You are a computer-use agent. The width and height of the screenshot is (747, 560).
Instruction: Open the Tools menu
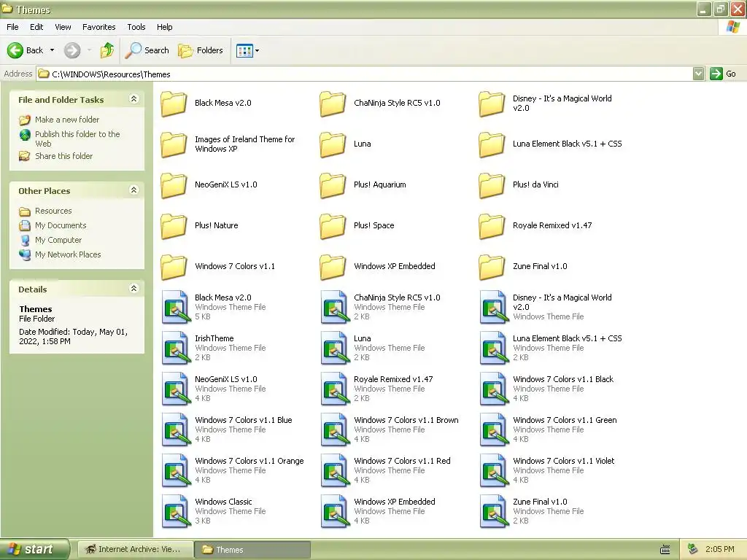(136, 27)
